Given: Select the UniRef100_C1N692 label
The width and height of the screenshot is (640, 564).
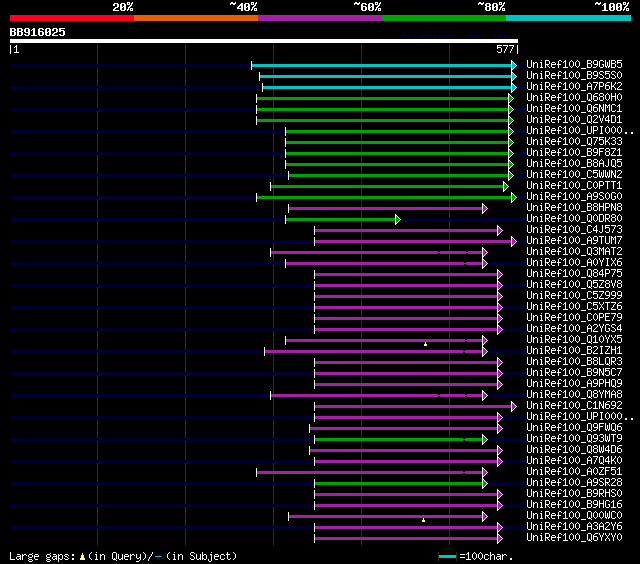Looking at the screenshot, I should pos(574,406).
